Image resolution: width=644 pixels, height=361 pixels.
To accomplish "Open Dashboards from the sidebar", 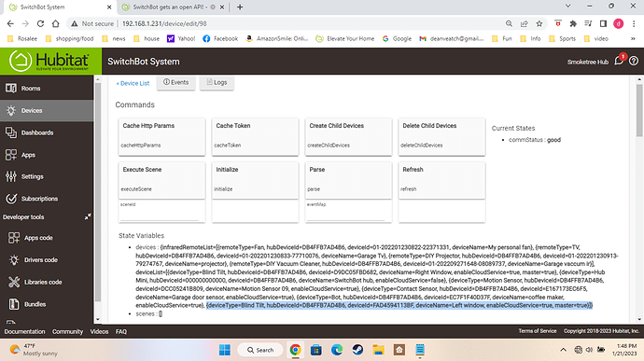I will [47, 132].
